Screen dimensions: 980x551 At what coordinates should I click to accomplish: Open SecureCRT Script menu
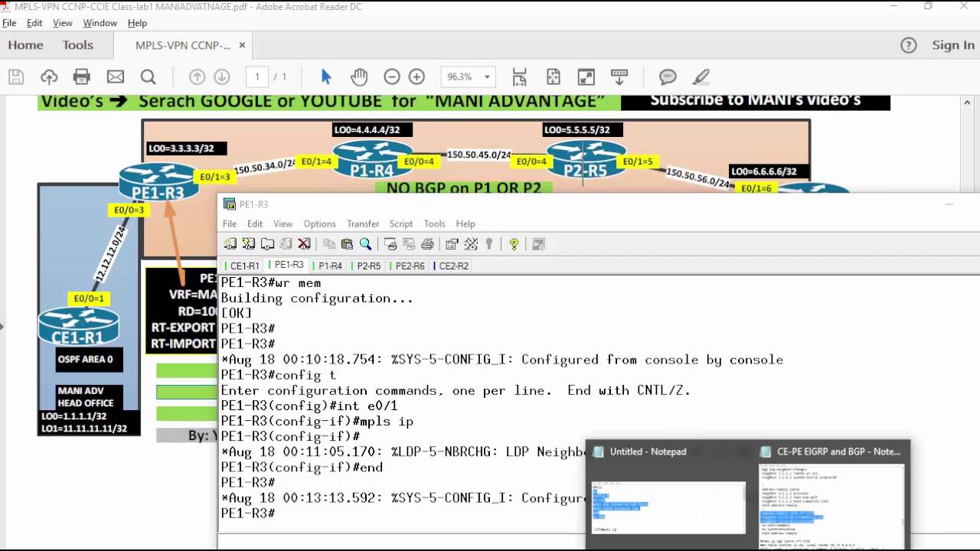(x=401, y=223)
